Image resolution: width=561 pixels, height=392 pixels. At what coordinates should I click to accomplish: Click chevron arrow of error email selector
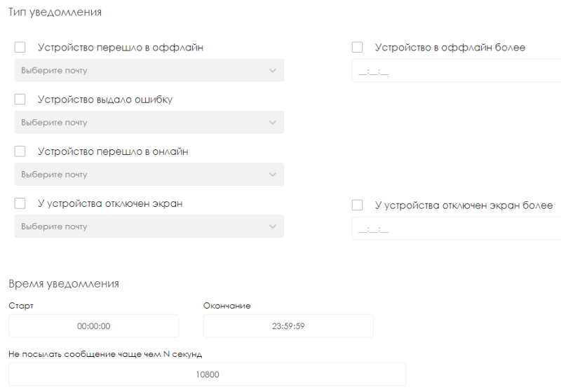pos(273,123)
